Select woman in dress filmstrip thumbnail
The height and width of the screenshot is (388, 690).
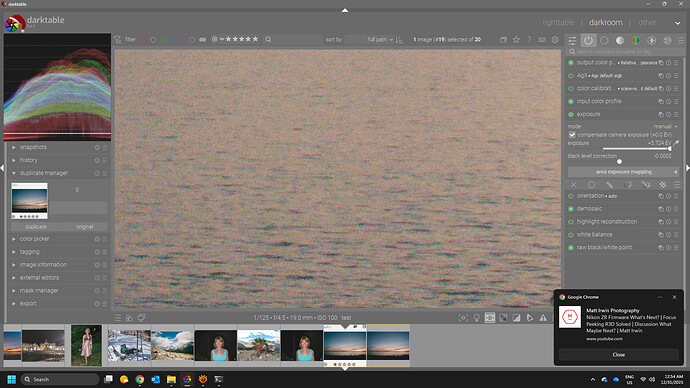point(86,346)
